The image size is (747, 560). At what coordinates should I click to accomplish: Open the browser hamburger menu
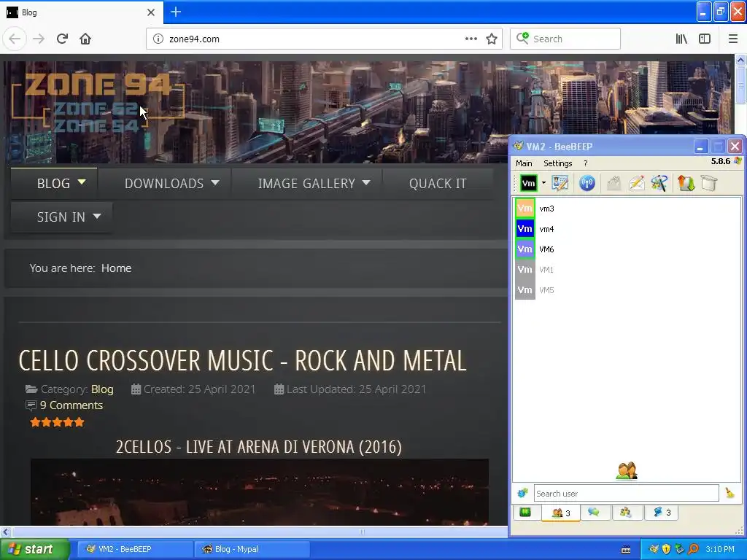(733, 39)
